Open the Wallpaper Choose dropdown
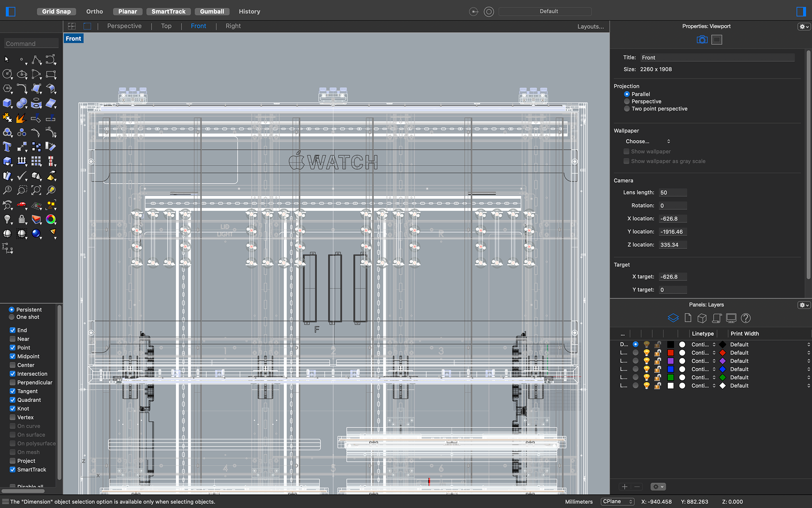 pos(647,141)
